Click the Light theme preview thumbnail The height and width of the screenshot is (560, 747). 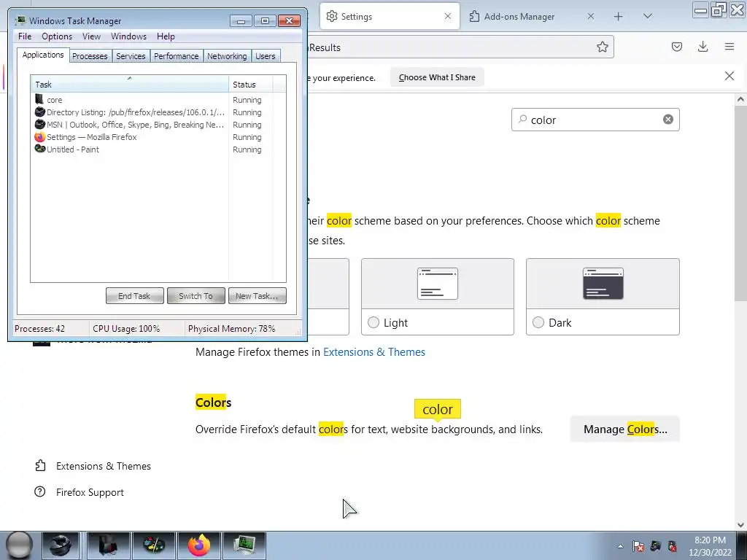(438, 284)
